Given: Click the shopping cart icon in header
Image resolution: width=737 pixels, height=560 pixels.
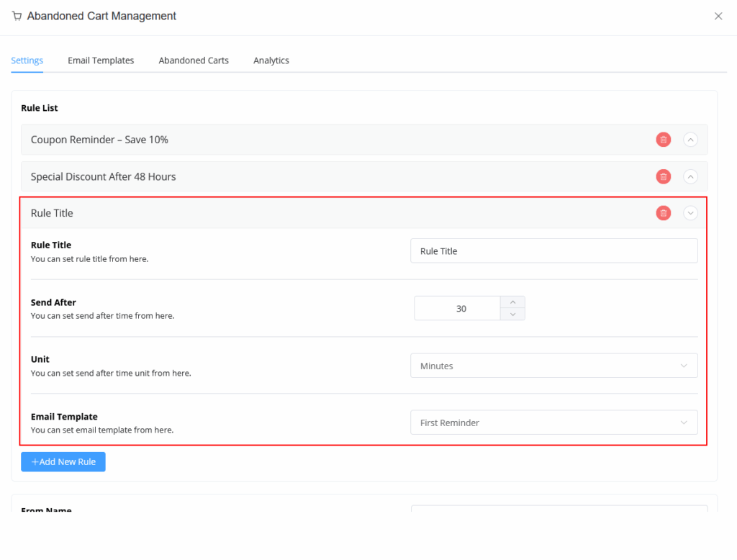Looking at the screenshot, I should pos(17,16).
